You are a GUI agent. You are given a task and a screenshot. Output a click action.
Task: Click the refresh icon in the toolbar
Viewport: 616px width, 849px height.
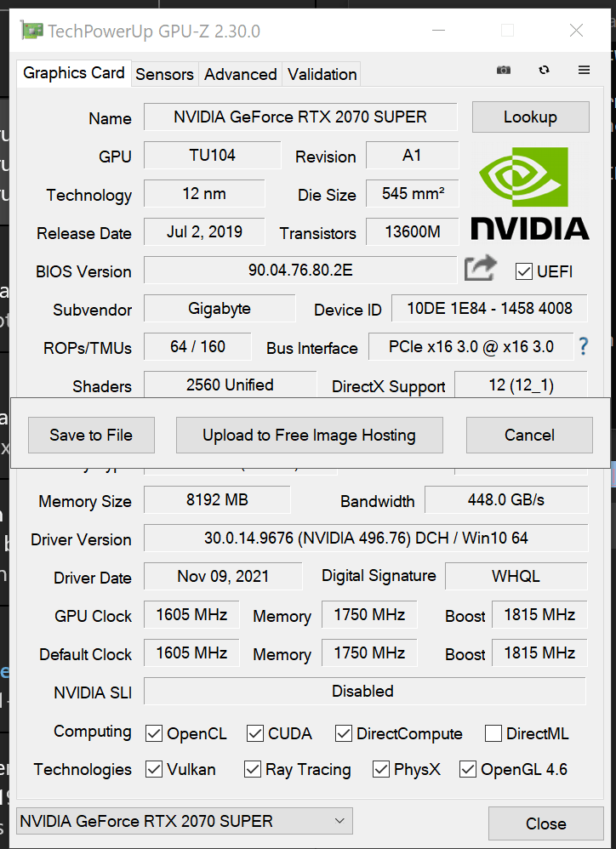[x=544, y=71]
